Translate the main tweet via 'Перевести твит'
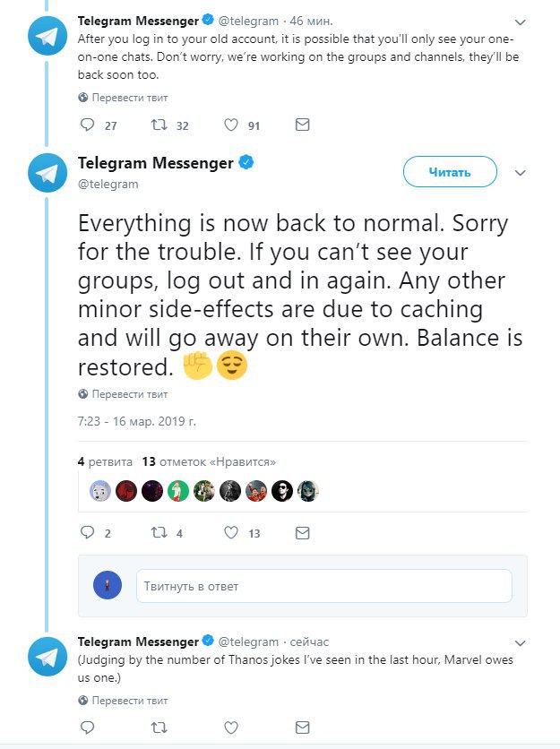The image size is (560, 749). tap(130, 393)
